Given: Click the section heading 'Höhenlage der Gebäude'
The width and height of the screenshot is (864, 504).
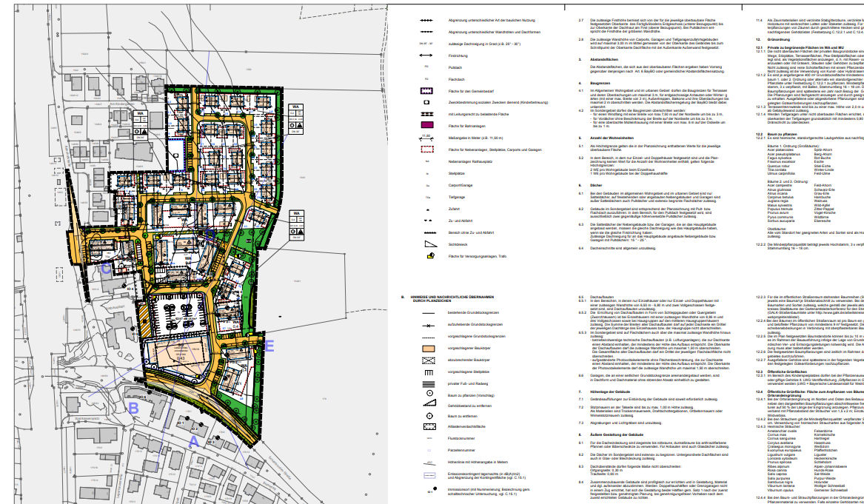Looking at the screenshot, I should pos(610,392).
